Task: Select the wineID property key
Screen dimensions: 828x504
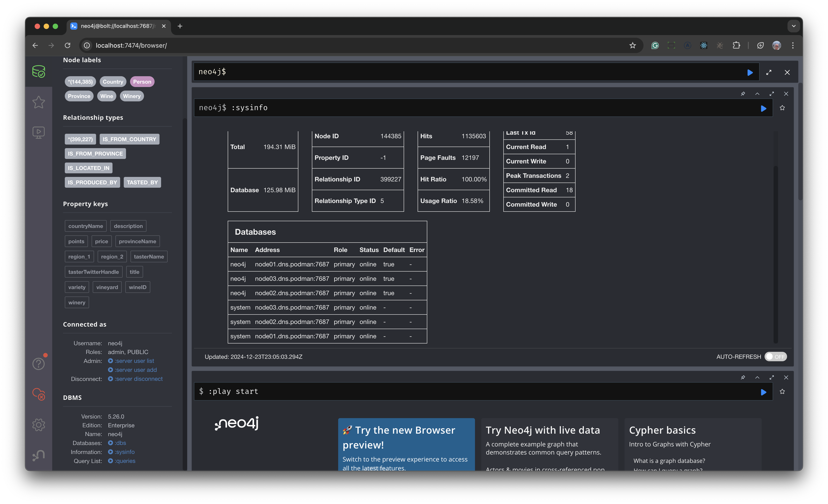Action: pos(137,287)
